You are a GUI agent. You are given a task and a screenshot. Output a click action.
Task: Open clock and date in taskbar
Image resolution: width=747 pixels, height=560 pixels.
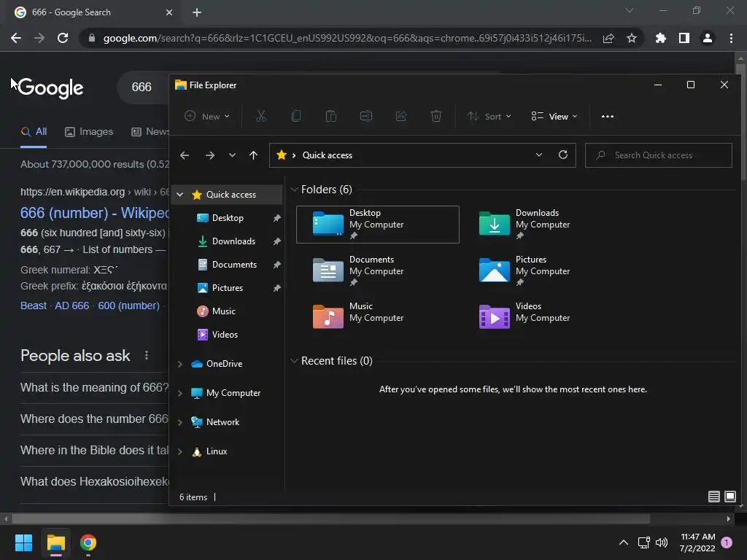pyautogui.click(x=697, y=542)
